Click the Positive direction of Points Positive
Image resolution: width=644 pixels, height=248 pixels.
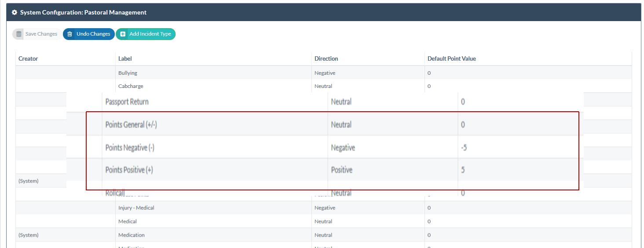pyautogui.click(x=342, y=170)
